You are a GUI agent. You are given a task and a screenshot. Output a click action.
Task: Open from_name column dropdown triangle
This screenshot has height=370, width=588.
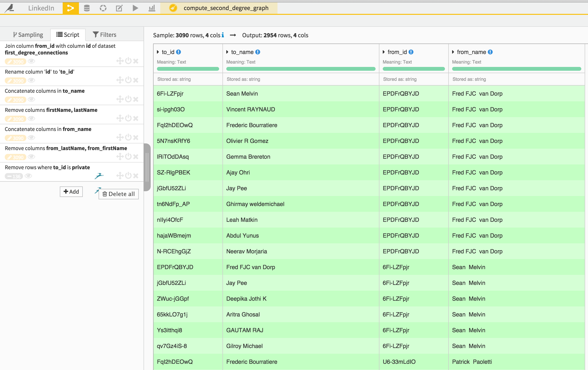tap(453, 52)
